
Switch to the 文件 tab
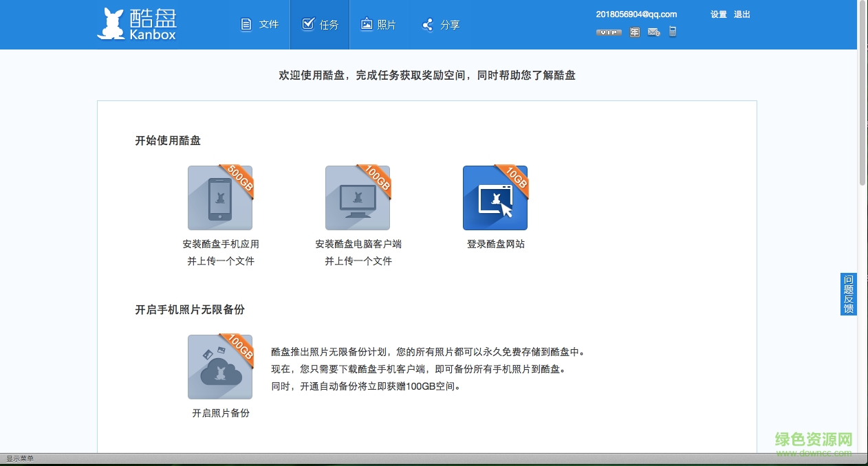[259, 24]
